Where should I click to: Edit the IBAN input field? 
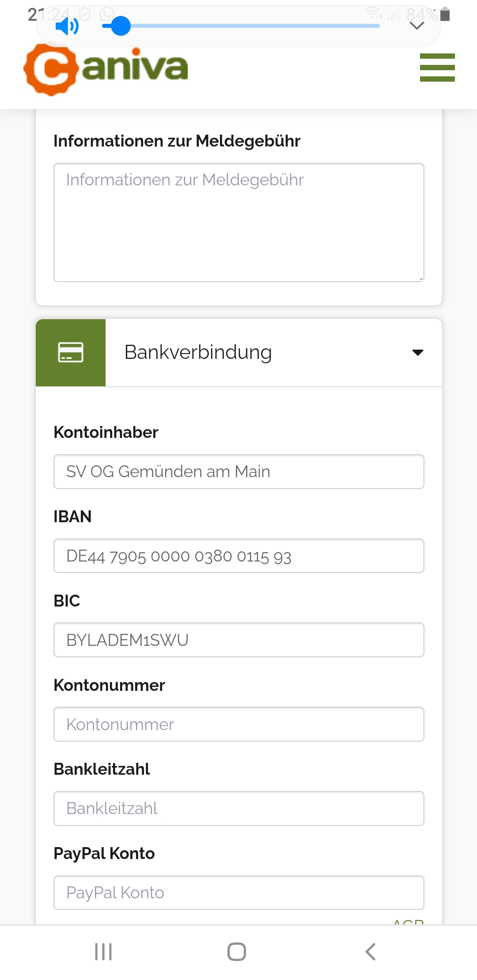pyautogui.click(x=238, y=556)
